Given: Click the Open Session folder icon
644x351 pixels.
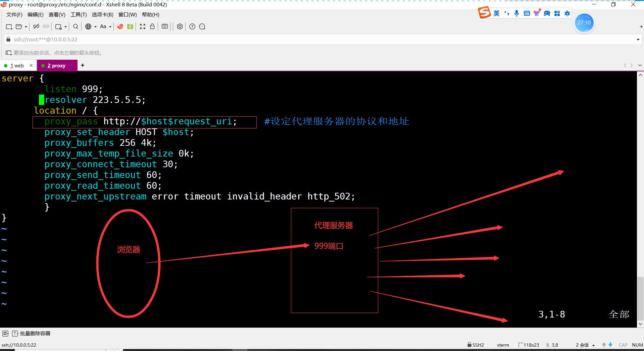Looking at the screenshot, I should click(19, 26).
